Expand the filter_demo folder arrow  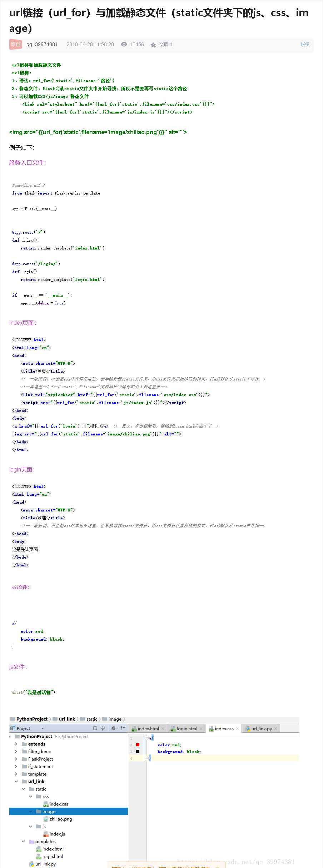point(16,751)
